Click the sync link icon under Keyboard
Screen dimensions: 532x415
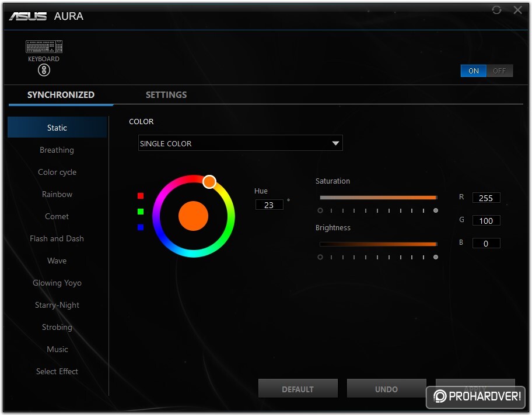click(44, 70)
